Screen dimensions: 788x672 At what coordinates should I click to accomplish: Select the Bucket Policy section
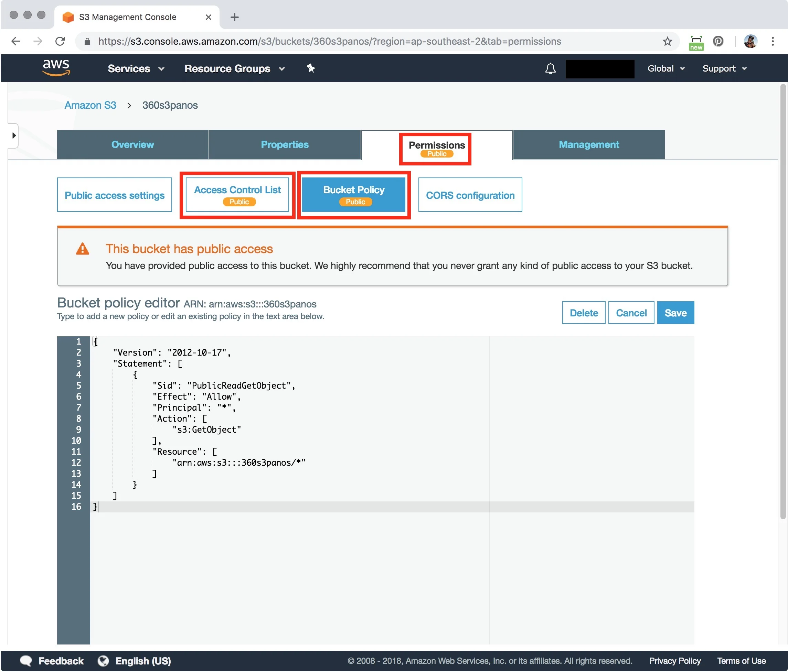354,195
